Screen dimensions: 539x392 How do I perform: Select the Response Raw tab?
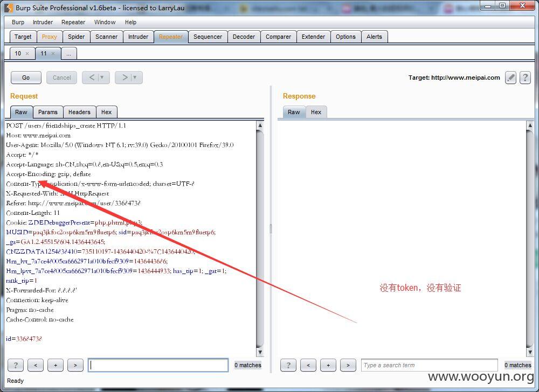click(294, 112)
